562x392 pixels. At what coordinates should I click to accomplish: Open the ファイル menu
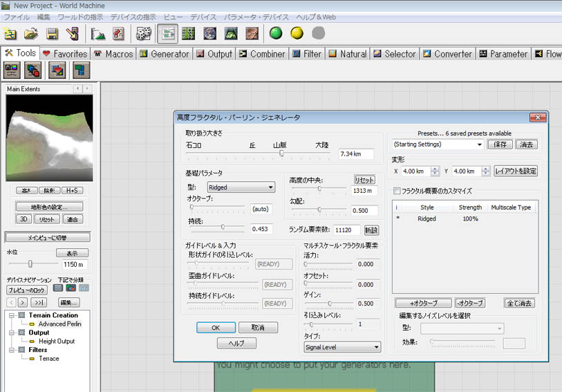[17, 16]
